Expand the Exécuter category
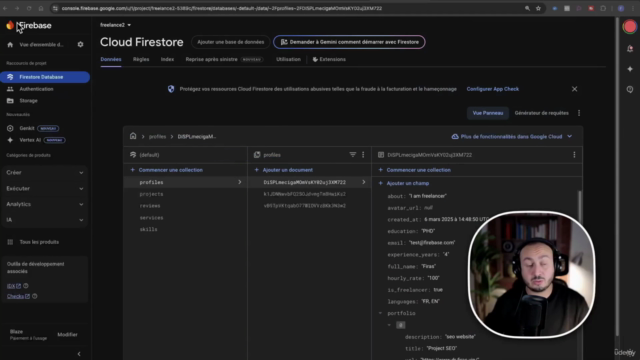The width and height of the screenshot is (640, 360). [44, 189]
